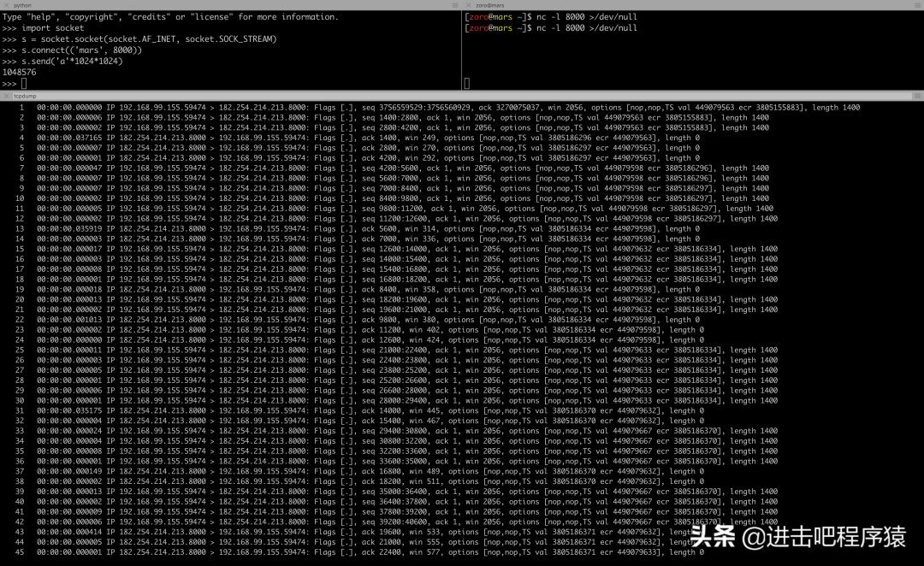Click the shell cursor in zoro@mars pane

coord(467,84)
